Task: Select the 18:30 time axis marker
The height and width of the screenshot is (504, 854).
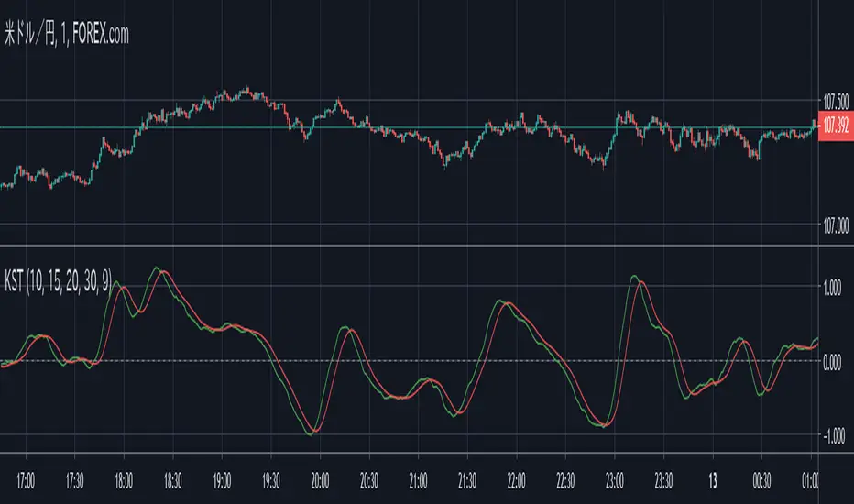Action: tap(172, 479)
